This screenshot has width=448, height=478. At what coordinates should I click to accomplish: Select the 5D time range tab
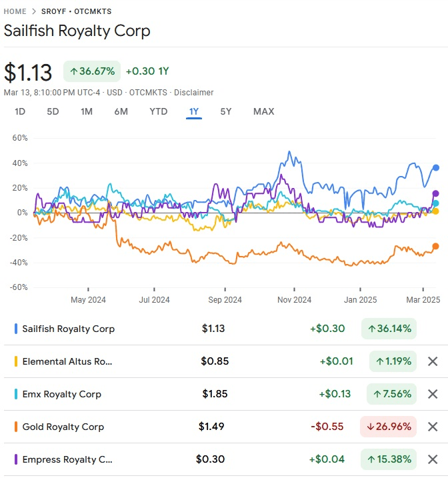tap(53, 111)
